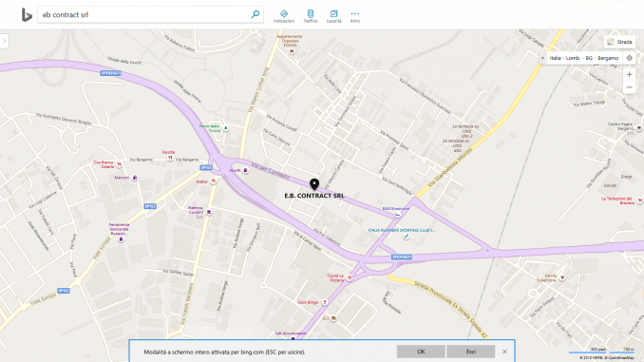Zoom in with the plus button

pos(629,74)
